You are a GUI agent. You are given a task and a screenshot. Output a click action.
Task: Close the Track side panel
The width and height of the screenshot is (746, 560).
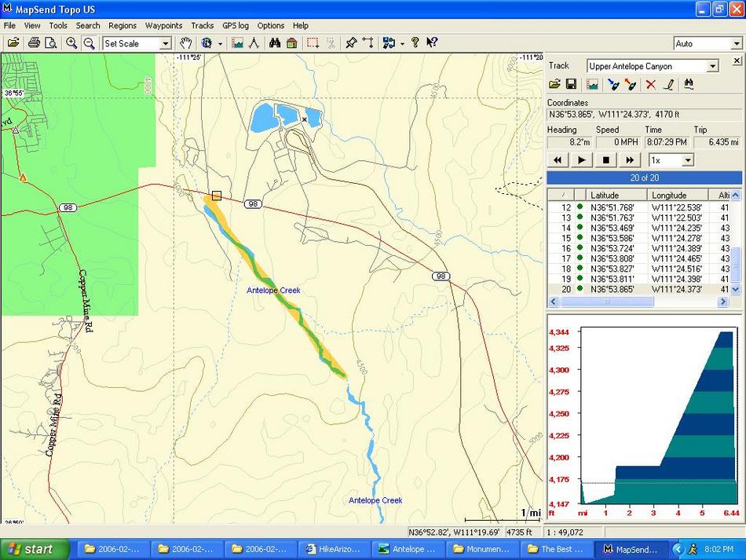click(737, 60)
